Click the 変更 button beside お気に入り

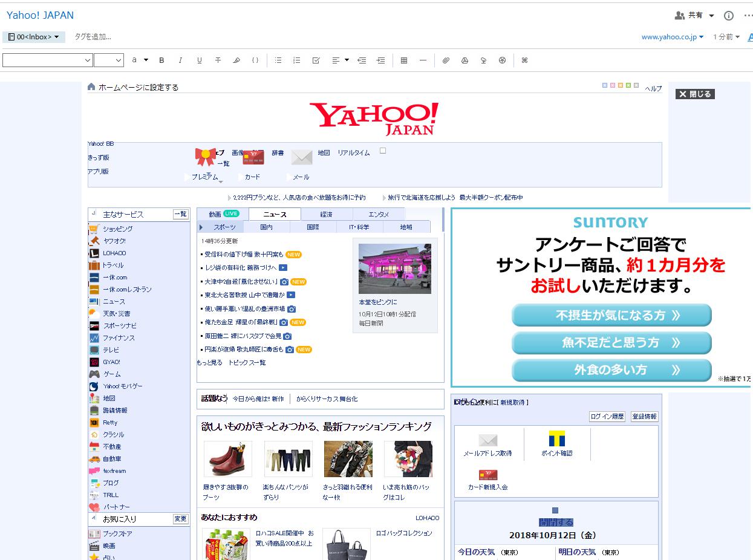click(x=181, y=519)
